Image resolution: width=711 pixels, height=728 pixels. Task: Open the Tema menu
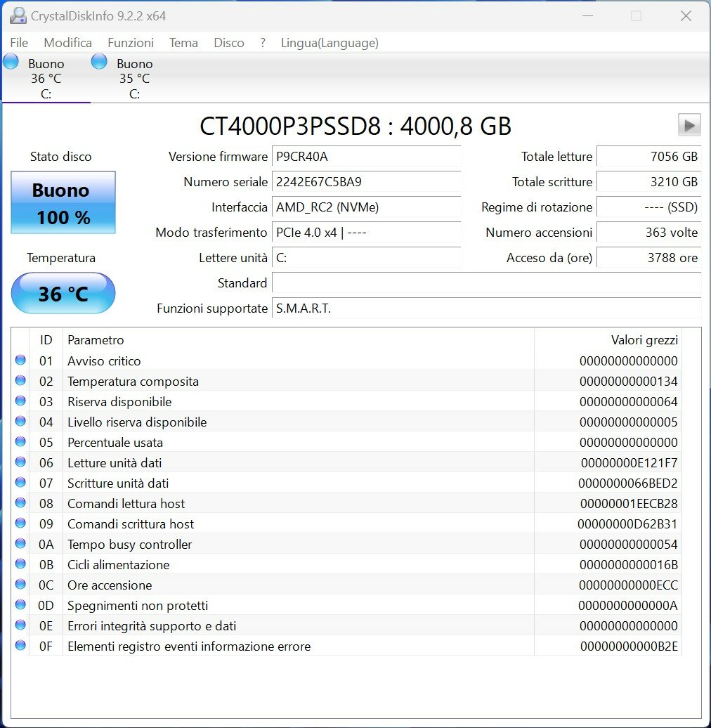click(183, 43)
